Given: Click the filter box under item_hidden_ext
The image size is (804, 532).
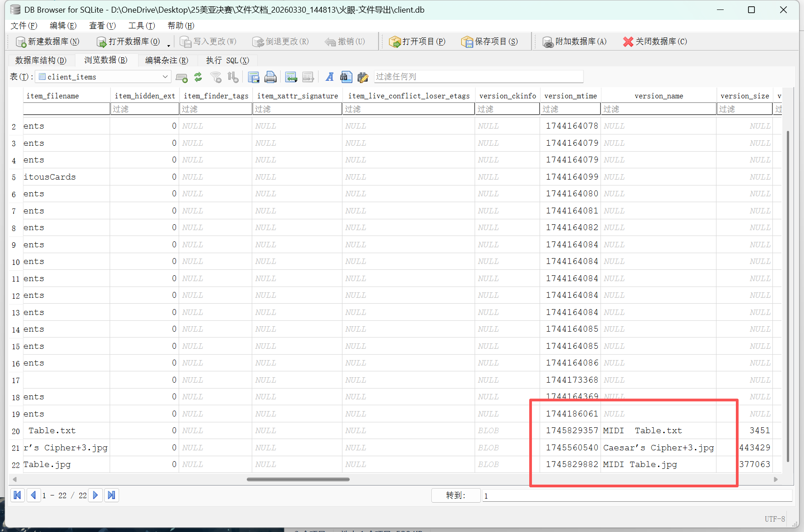Looking at the screenshot, I should coord(145,109).
